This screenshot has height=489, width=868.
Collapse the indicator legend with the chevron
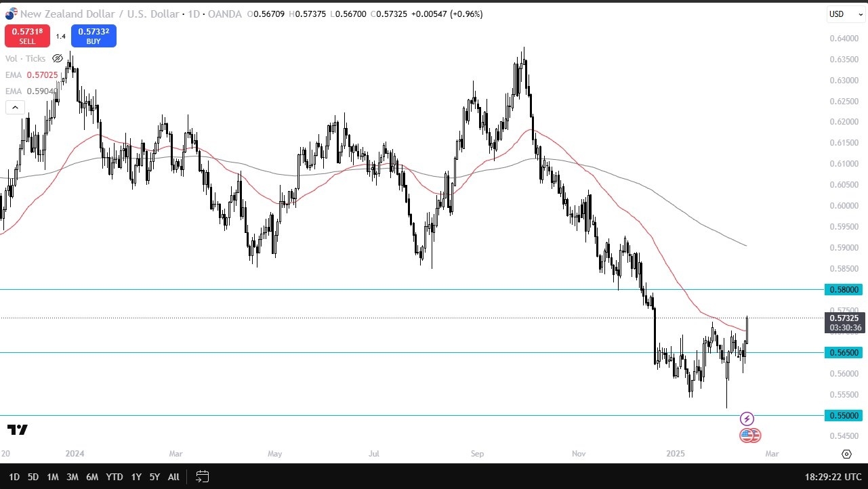[15, 107]
